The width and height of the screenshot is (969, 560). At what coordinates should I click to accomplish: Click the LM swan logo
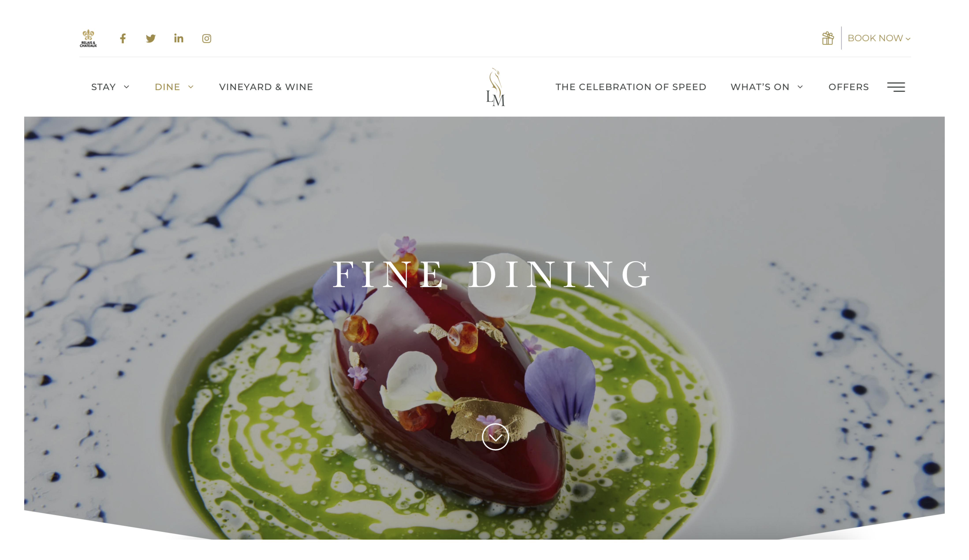(x=496, y=87)
